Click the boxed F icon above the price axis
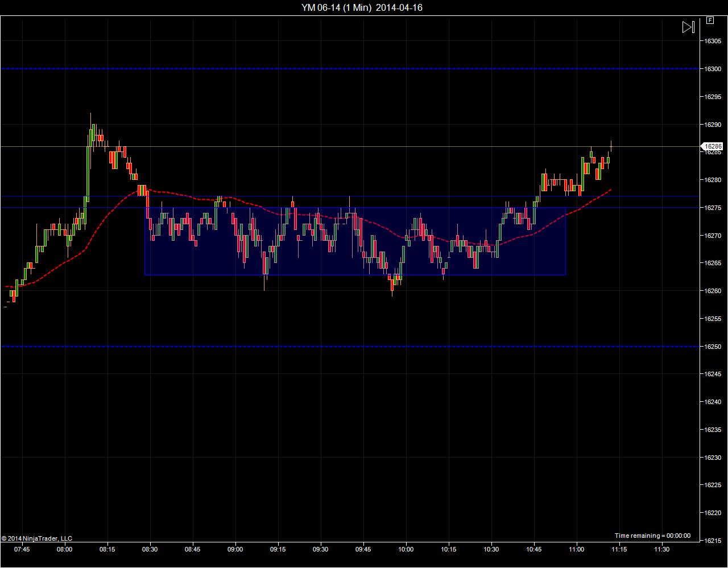The width and height of the screenshot is (728, 568). tap(710, 20)
